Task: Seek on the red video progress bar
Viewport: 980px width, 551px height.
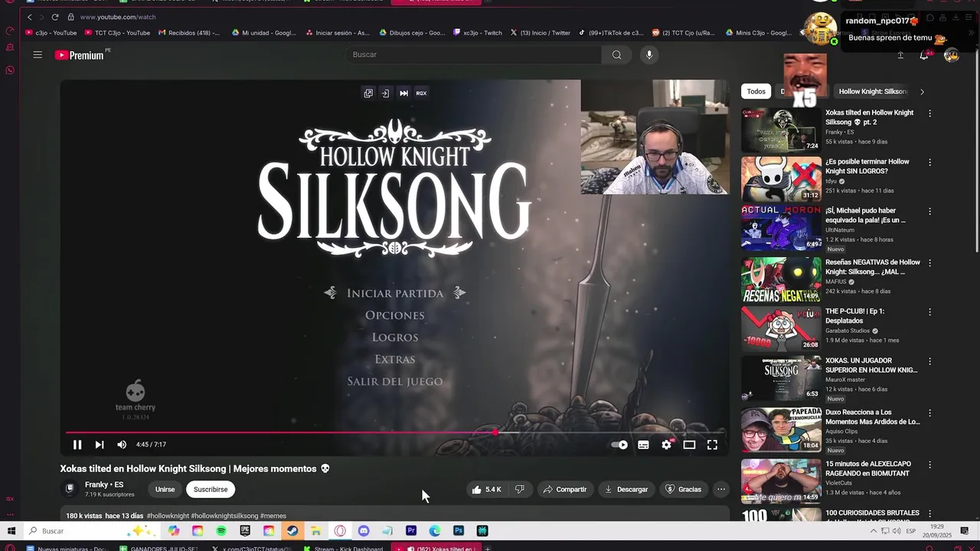Action: click(x=394, y=432)
